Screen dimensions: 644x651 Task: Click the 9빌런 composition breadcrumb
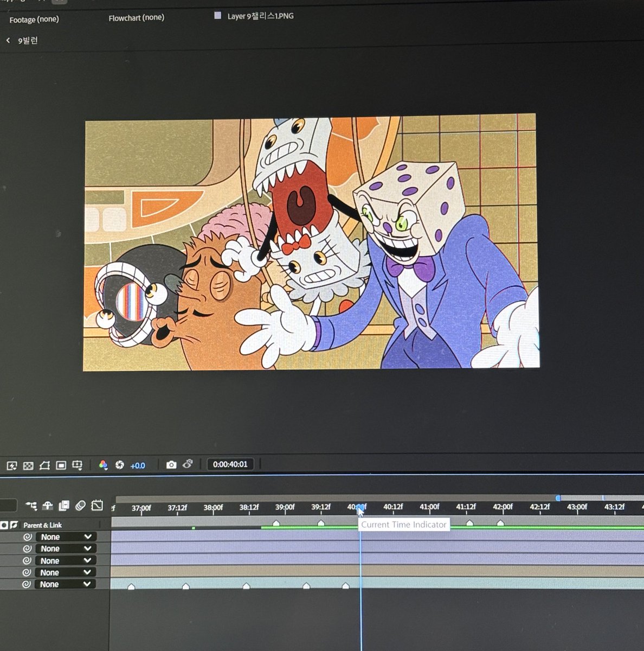click(28, 41)
